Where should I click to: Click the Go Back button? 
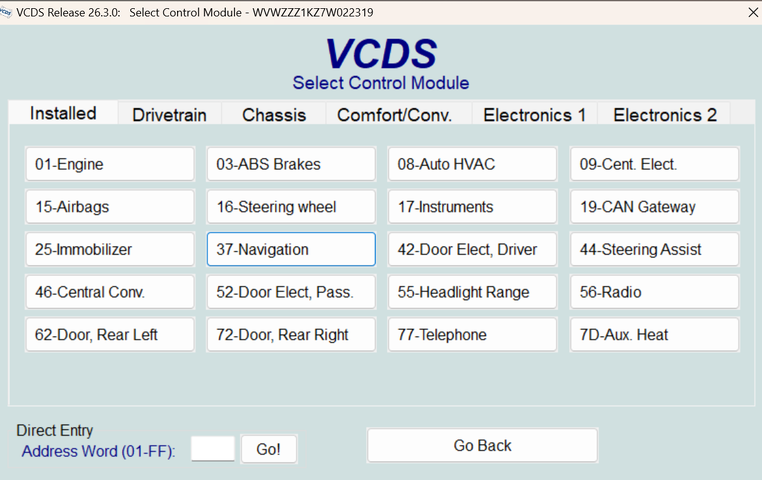pos(482,446)
